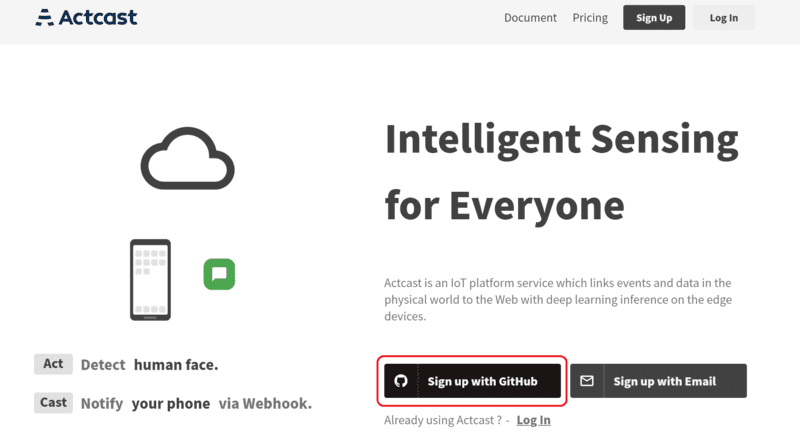Image resolution: width=800 pixels, height=437 pixels.
Task: Click the "your phone" text
Action: 171,404
